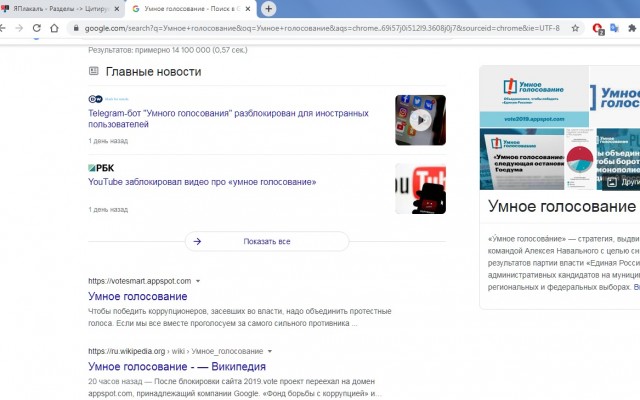
Task: View site security lock info
Action: 76,28
